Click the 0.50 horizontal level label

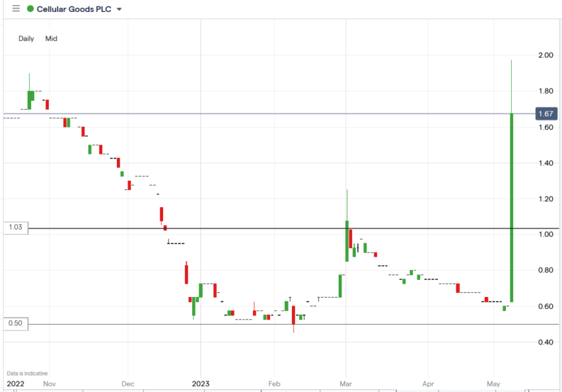coord(16,323)
